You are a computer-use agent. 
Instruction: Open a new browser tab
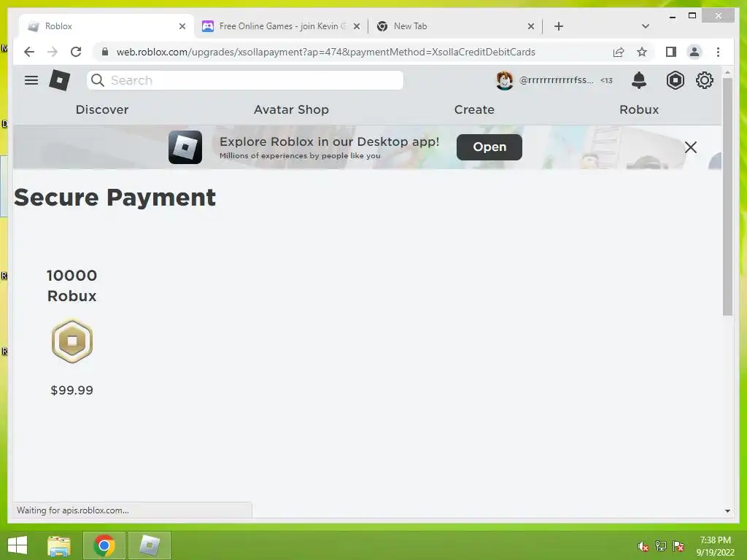(559, 26)
